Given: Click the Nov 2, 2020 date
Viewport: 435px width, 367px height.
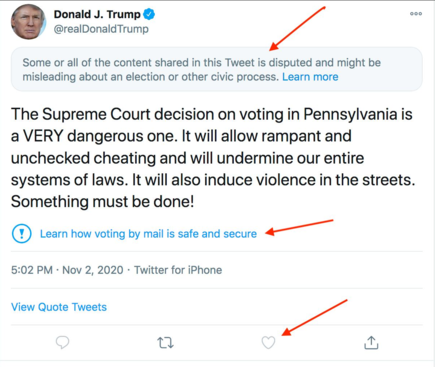Looking at the screenshot, I should (93, 270).
